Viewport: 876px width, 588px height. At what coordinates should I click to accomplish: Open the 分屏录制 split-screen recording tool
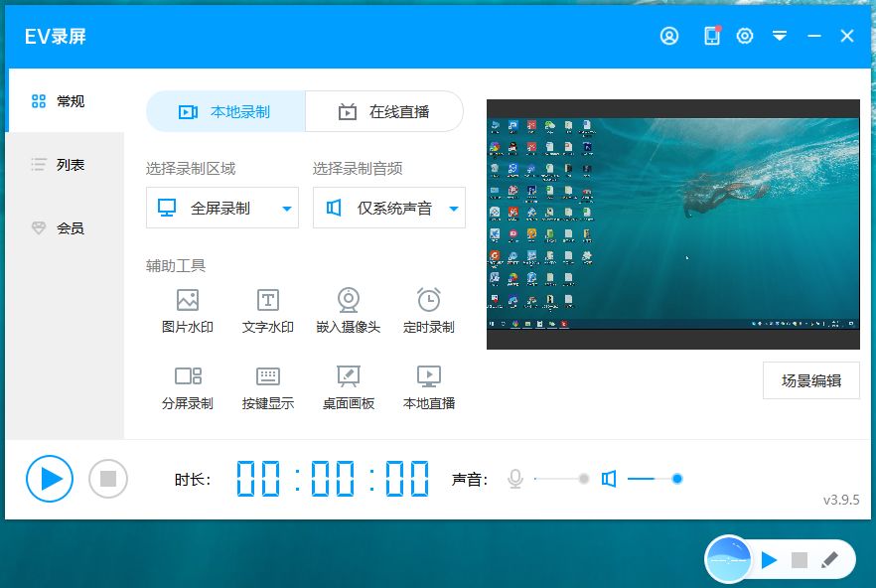188,386
